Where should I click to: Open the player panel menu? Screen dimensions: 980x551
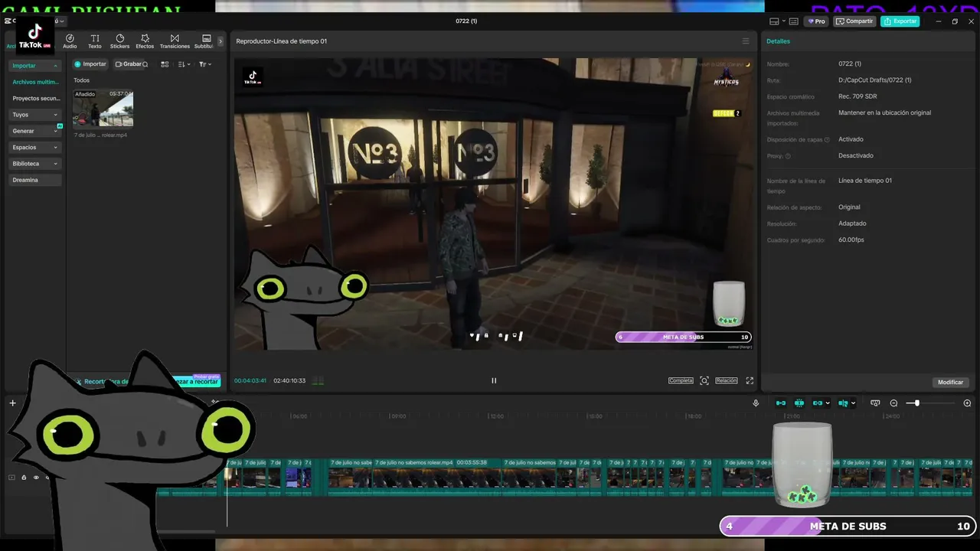pyautogui.click(x=746, y=41)
